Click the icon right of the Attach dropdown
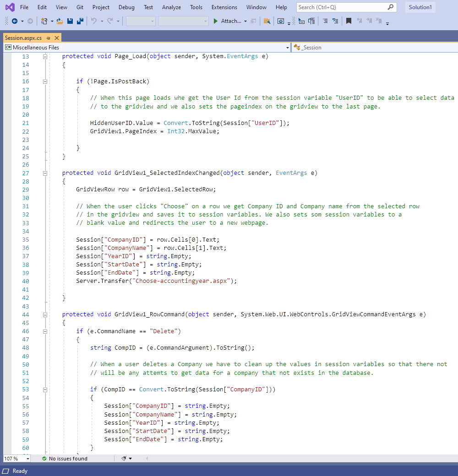Screen dimensions: 458x476 point(253,21)
